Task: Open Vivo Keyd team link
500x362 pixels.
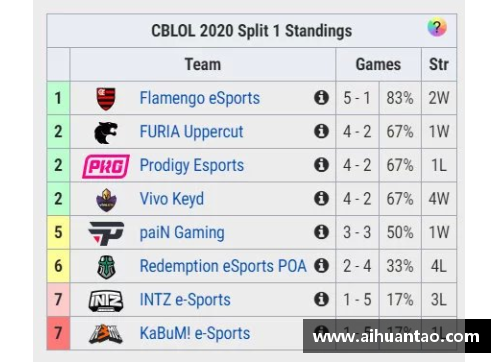Action: point(172,199)
